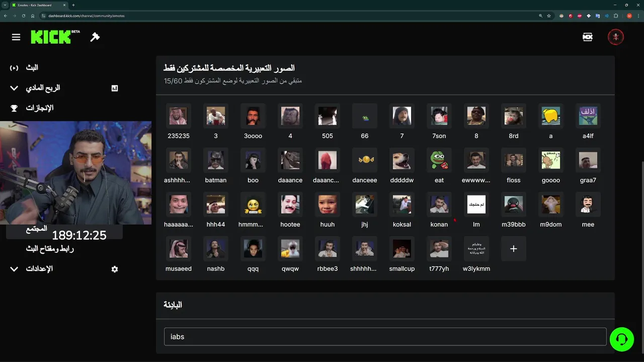Select the smallcup emote
The width and height of the screenshot is (644, 362).
[x=402, y=249]
